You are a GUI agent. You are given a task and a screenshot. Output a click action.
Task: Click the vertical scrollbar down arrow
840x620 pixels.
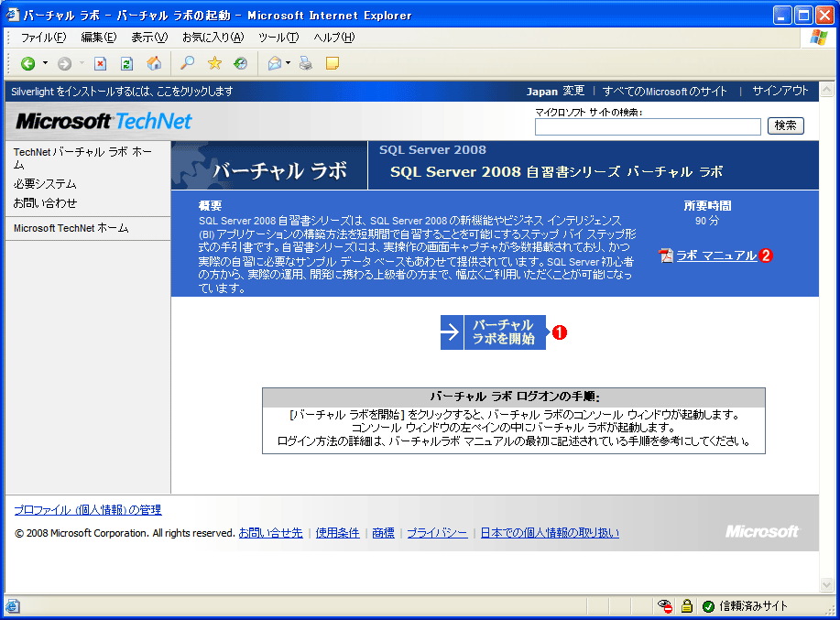[826, 584]
